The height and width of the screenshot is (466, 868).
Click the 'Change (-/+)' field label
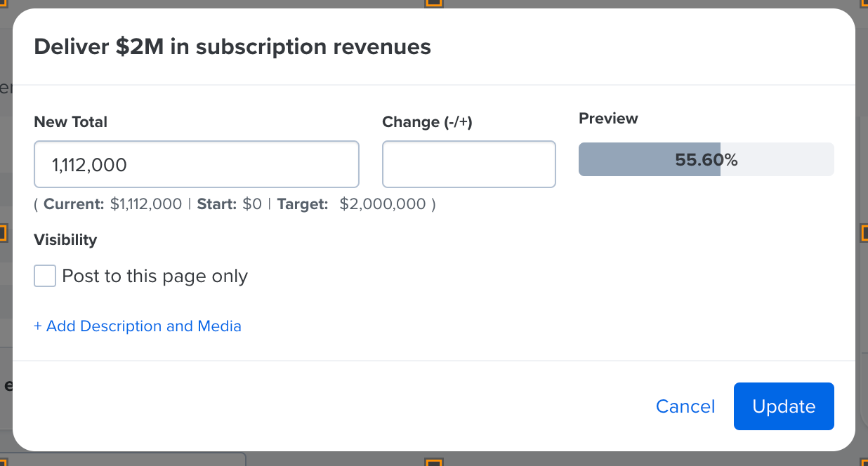(427, 122)
